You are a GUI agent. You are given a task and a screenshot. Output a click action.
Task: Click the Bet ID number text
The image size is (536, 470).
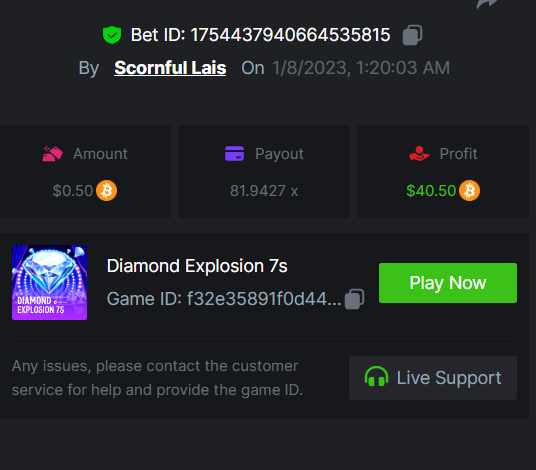pos(290,35)
